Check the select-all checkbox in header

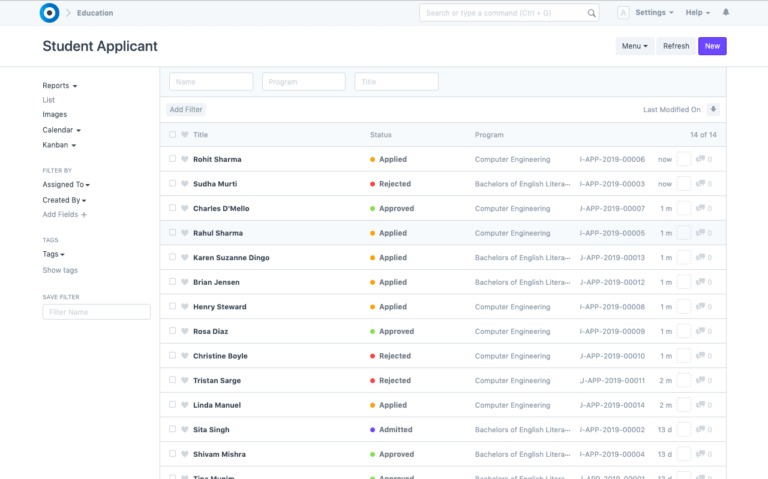(172, 134)
